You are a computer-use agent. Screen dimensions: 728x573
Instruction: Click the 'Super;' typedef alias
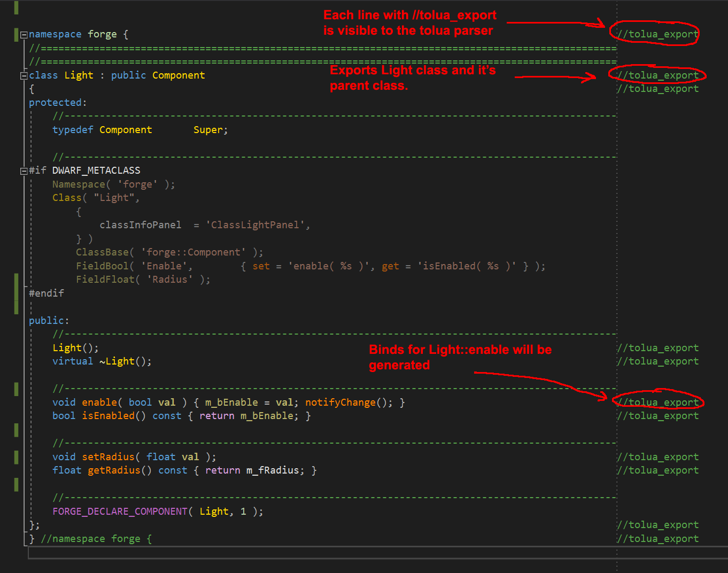[x=211, y=130]
